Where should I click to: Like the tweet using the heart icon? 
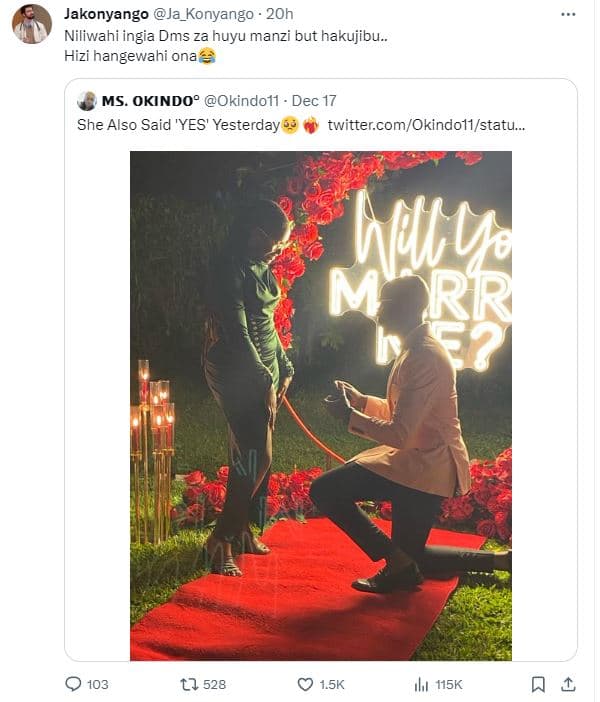[306, 684]
